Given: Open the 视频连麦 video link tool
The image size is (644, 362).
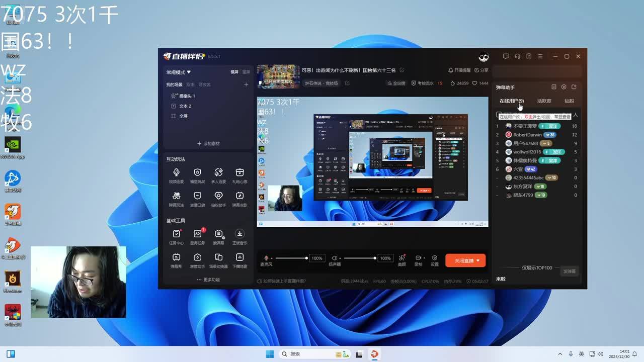Looking at the screenshot, I should (176, 175).
